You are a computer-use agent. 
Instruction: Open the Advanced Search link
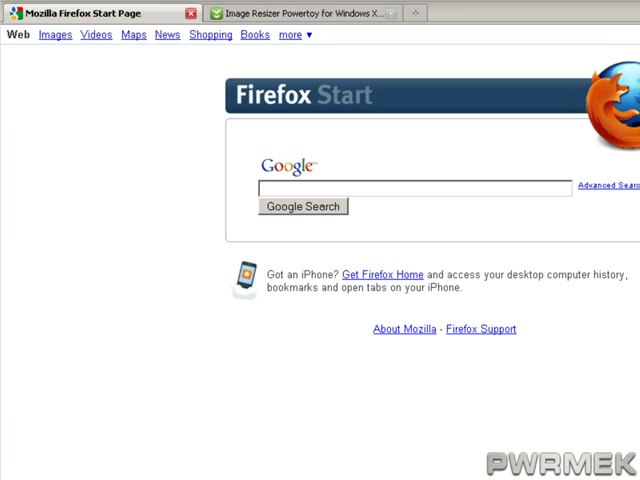(609, 185)
